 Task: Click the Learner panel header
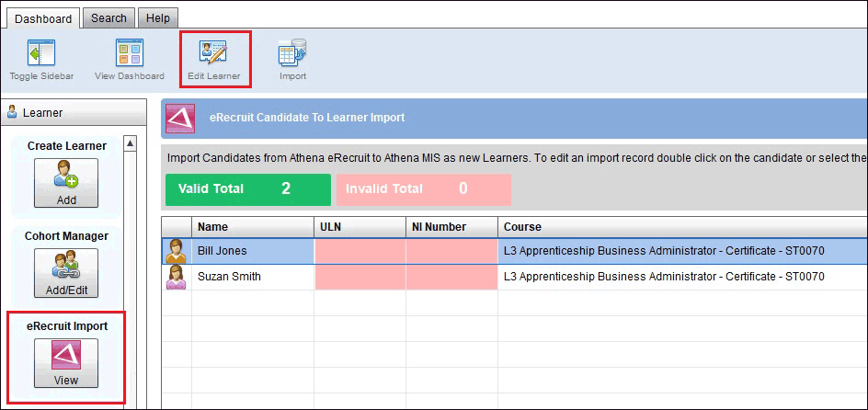pos(74,113)
